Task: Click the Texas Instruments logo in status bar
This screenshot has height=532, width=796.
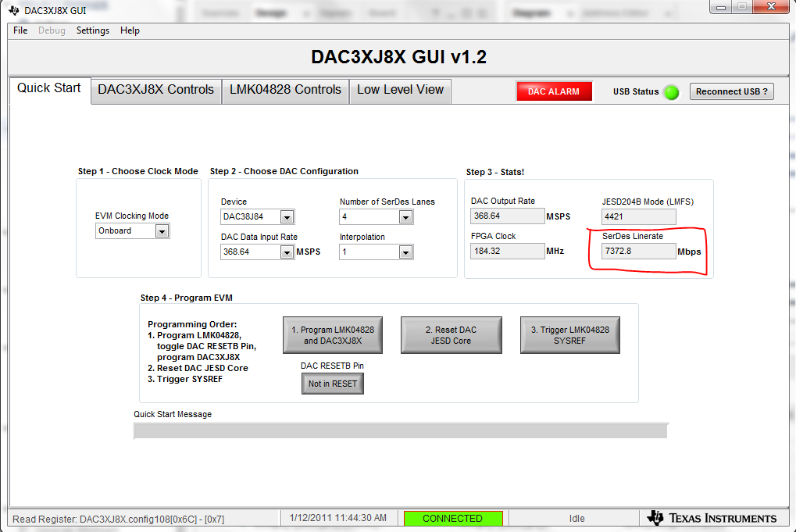Action: [x=712, y=518]
